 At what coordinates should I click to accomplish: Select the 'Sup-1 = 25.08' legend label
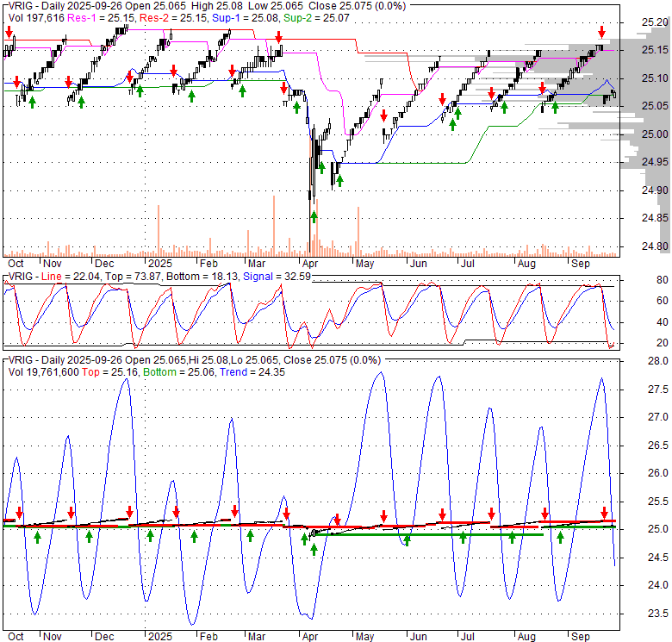246,18
